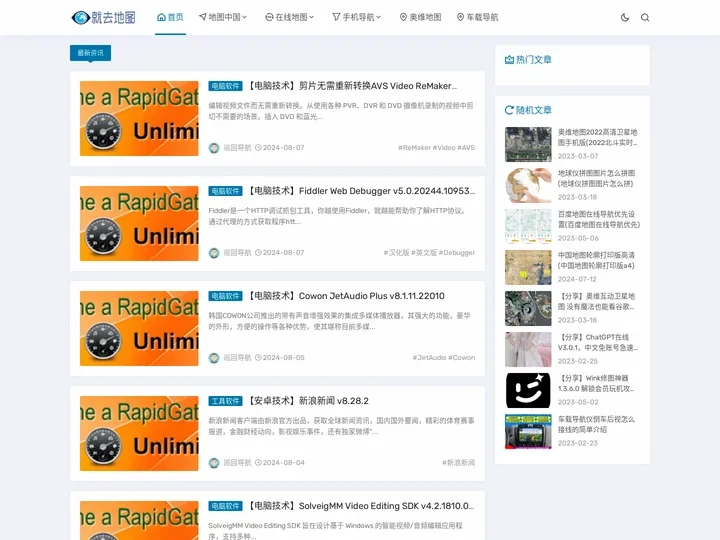Open Wink修图神器 sidebar article
The width and height of the screenshot is (720, 540).
pyautogui.click(x=596, y=383)
